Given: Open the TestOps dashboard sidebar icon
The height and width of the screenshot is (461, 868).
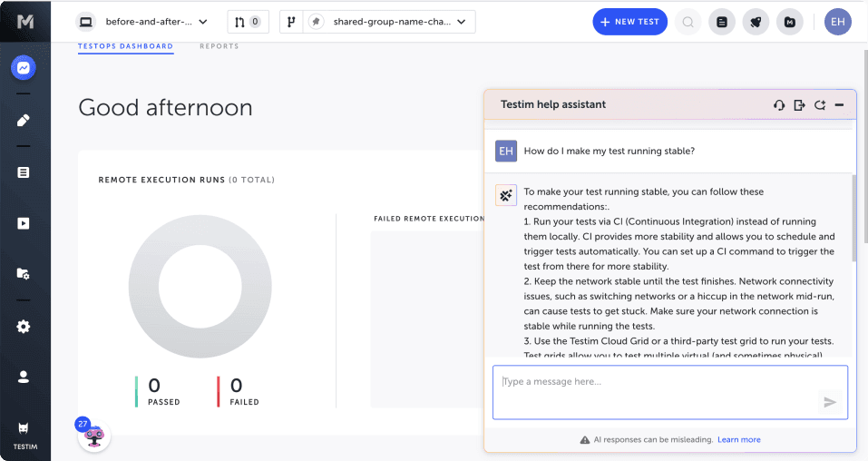Looking at the screenshot, I should click(x=24, y=67).
